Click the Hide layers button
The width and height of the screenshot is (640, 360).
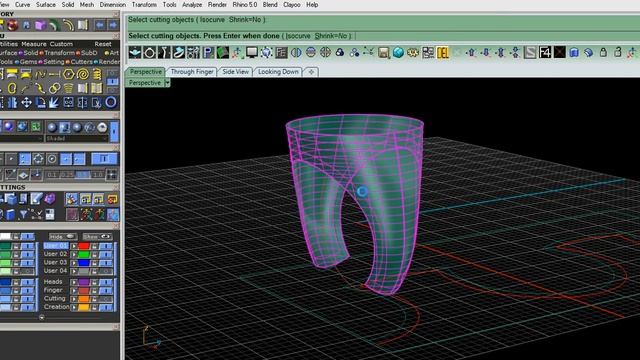pos(62,236)
